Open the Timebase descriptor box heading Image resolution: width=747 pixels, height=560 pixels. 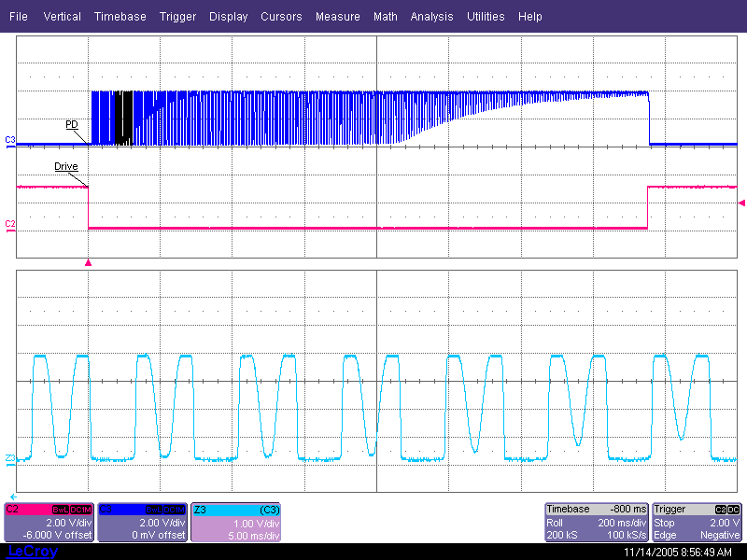click(x=568, y=509)
